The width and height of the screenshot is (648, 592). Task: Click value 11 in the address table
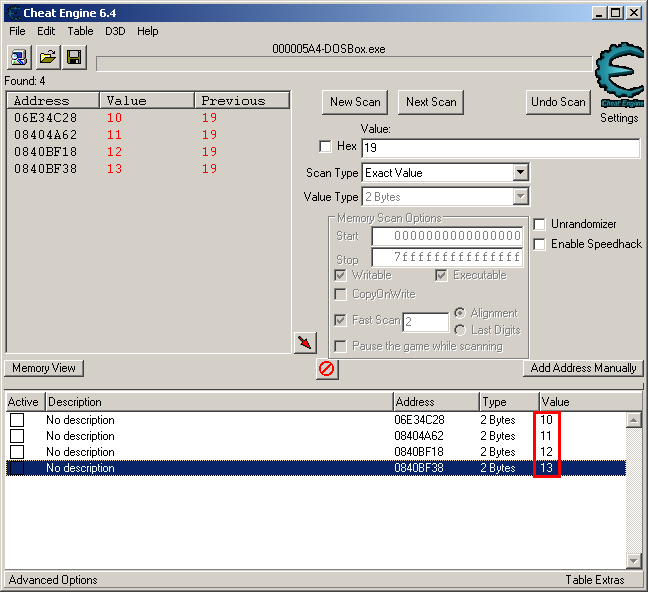[x=546, y=436]
